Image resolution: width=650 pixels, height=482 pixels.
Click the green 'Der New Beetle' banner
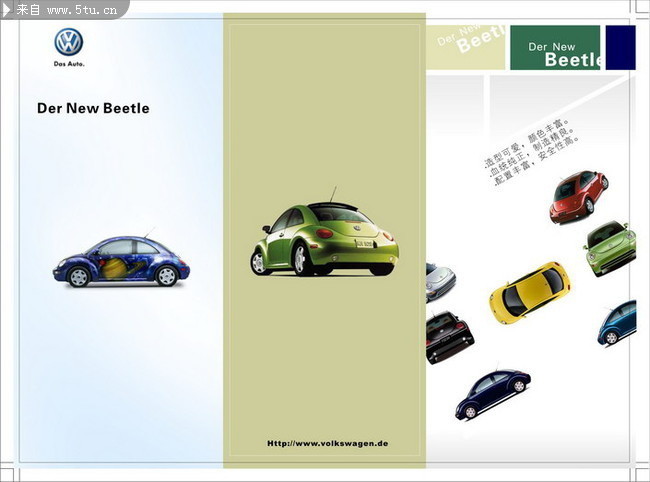(555, 48)
